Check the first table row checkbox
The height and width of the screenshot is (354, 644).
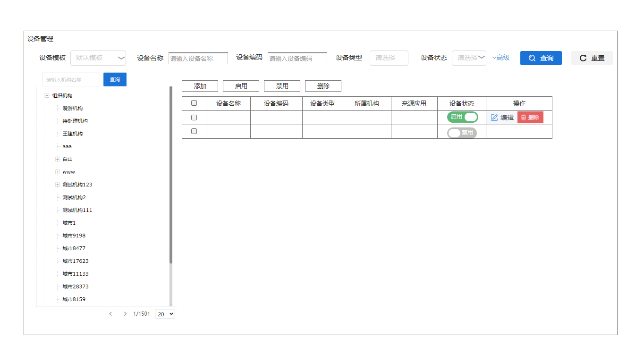pos(194,118)
